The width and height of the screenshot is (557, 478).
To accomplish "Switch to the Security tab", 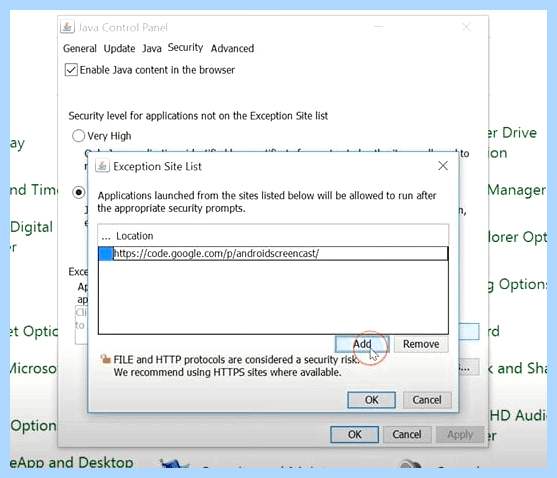I will (x=185, y=47).
